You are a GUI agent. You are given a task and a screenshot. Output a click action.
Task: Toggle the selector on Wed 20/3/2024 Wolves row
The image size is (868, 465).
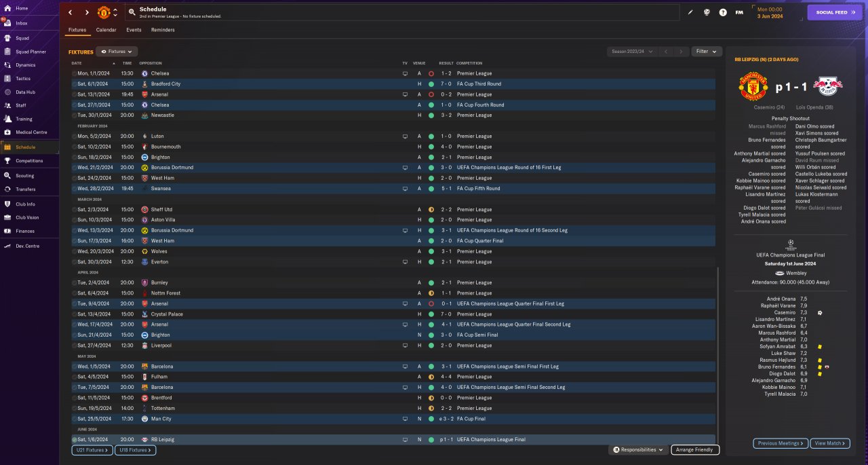(74, 251)
